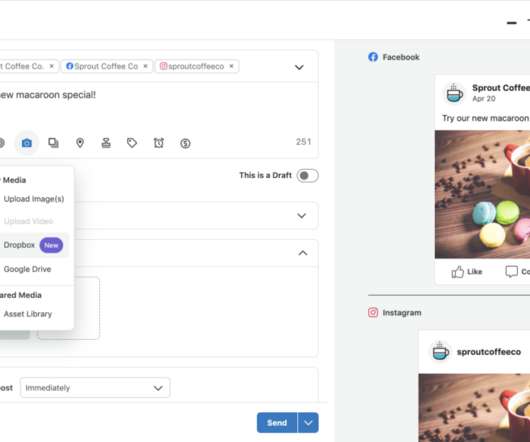
Task: Click the Facebook preview header icon
Action: (x=373, y=57)
